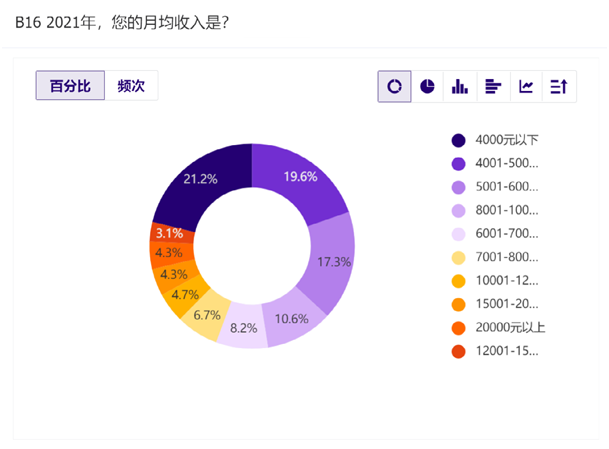609x449 pixels.
Task: Click the 21.2% dark purple donut segment
Action: 200,180
